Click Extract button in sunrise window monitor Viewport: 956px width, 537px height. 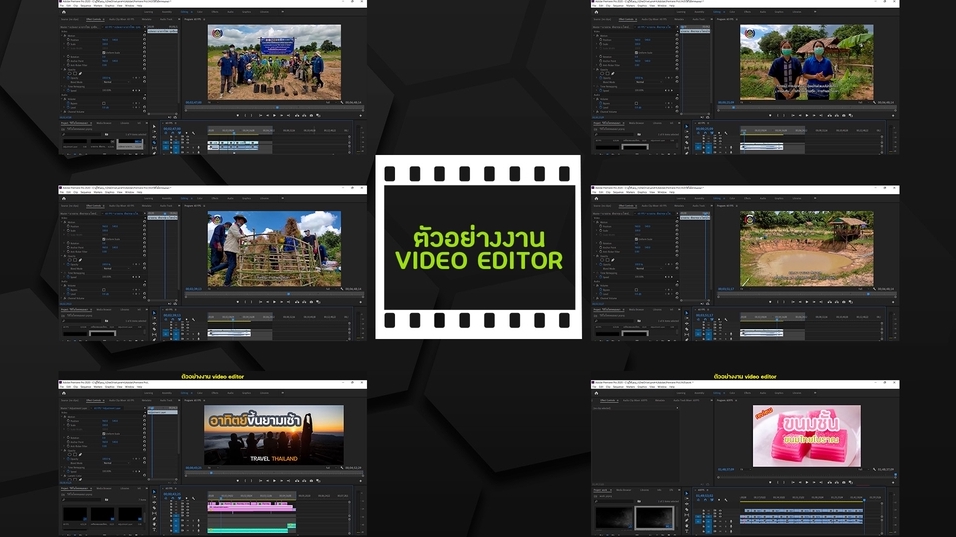pos(304,480)
